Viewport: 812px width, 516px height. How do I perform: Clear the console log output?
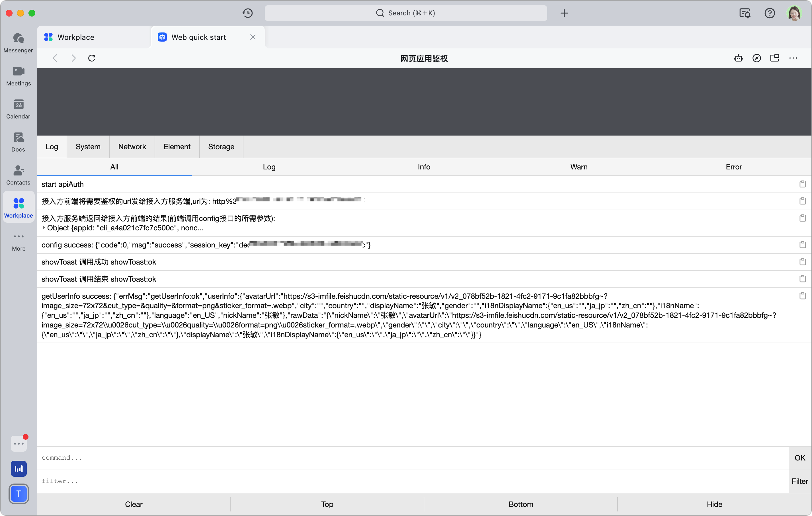134,504
